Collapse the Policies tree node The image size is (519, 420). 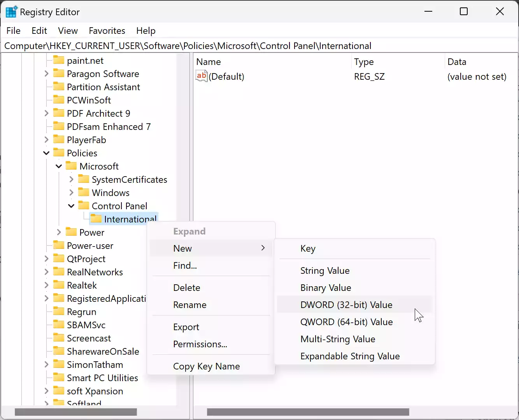[x=46, y=153]
